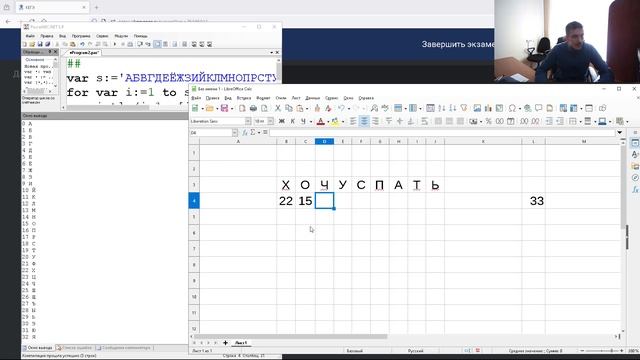Open the Файл menu in Calc
Image resolution: width=640 pixels, height=360 pixels.
coord(196,98)
